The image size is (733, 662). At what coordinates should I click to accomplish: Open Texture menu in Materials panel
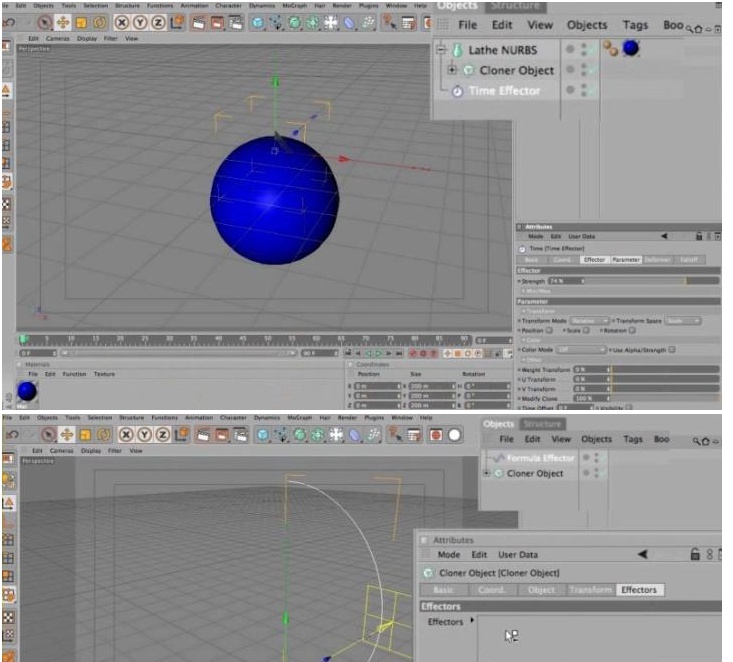tap(104, 374)
